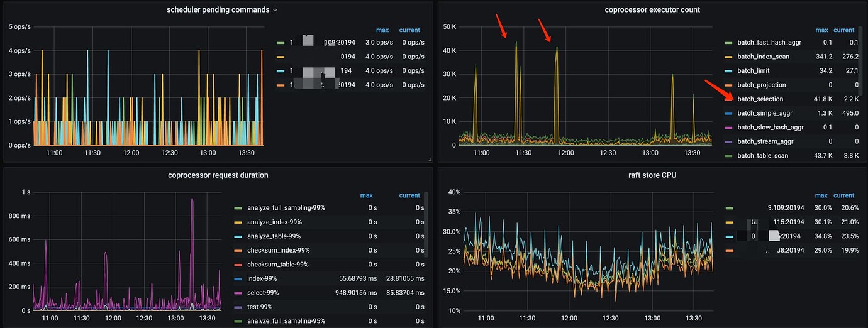Toggle the select-99% series visibility

pyautogui.click(x=262, y=293)
